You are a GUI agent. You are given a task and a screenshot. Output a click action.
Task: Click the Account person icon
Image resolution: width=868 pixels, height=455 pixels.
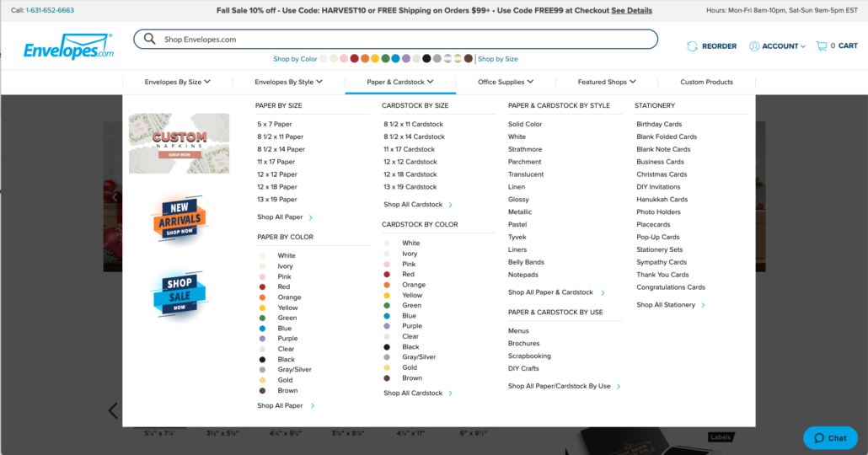click(754, 46)
